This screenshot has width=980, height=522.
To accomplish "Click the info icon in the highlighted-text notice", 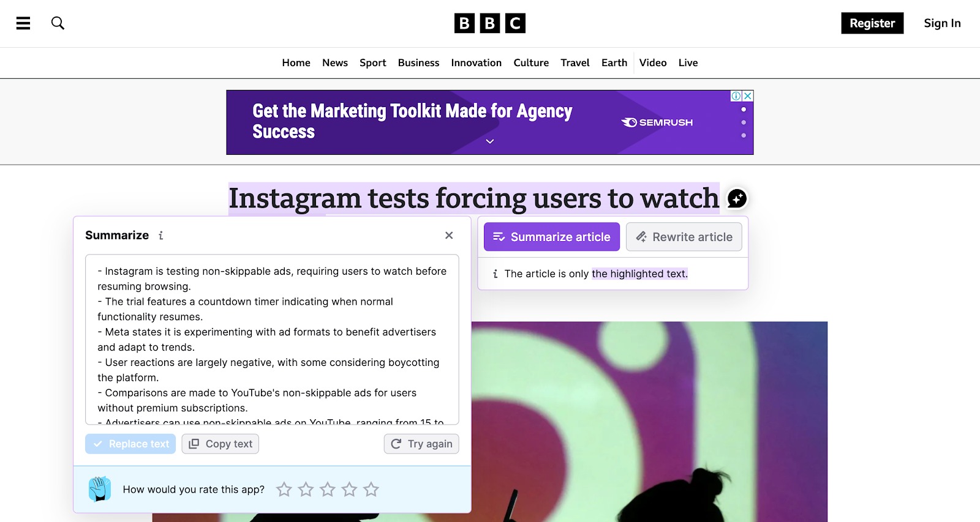I will pyautogui.click(x=494, y=274).
